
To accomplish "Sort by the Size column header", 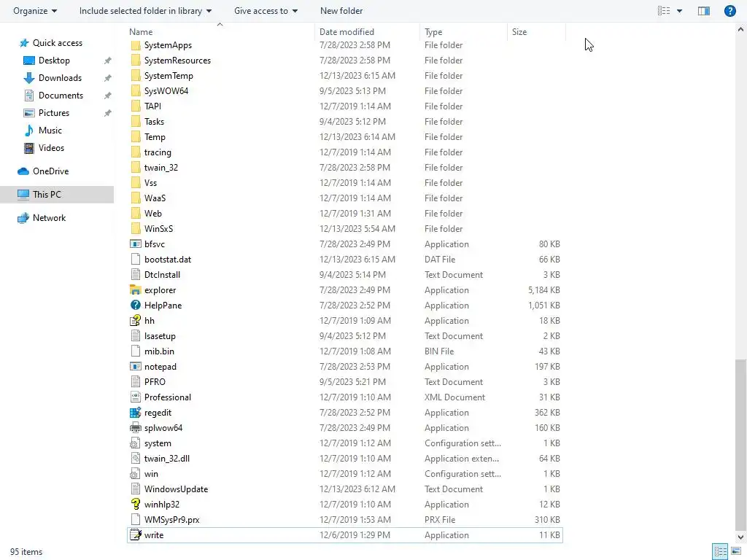I will (x=536, y=32).
